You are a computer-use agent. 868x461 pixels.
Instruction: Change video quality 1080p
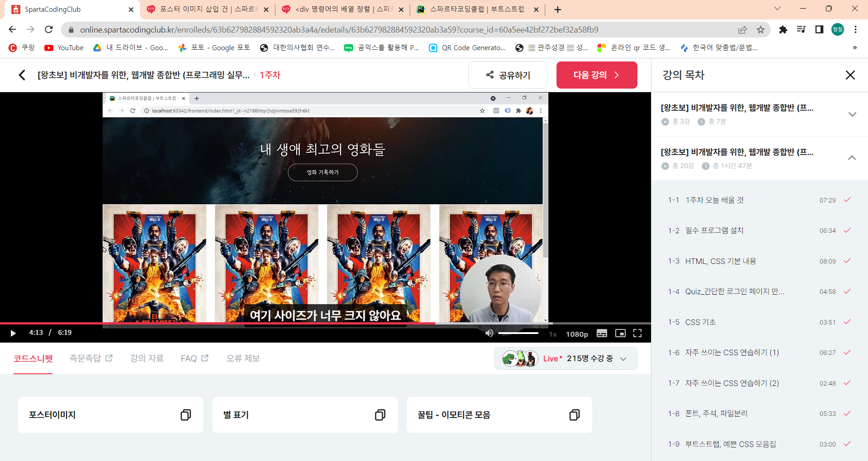click(577, 334)
